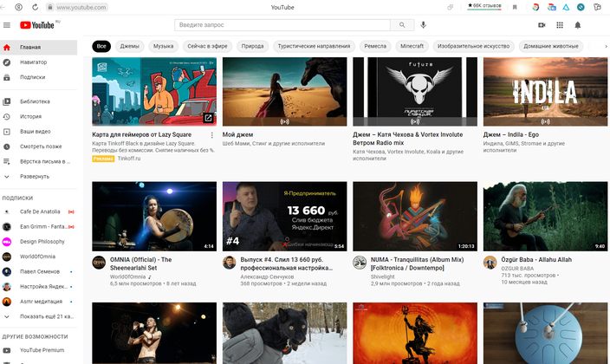This screenshot has width=610, height=364.
Task: Play the NUMA Tranquillitas video thumbnail
Action: click(x=415, y=216)
